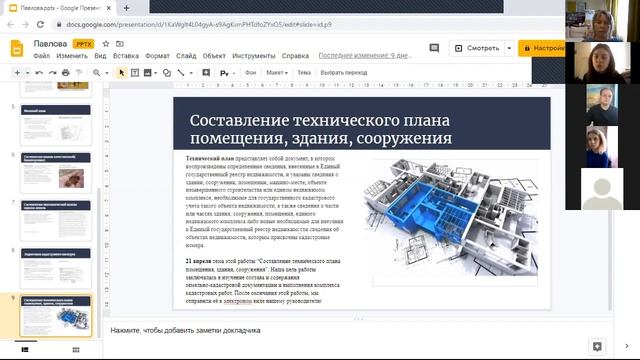Click the zoom magnifier tool

(96, 73)
